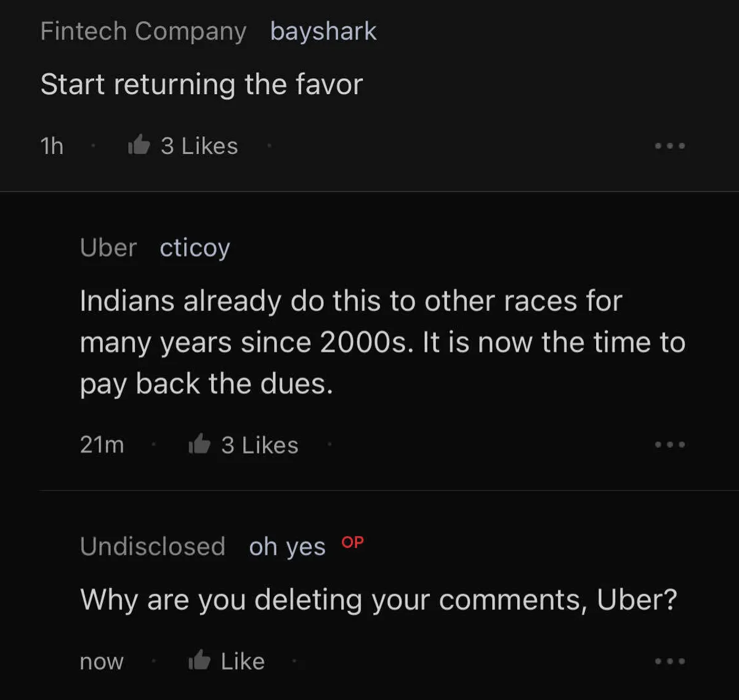Screen dimensions: 739x700
Task: Click the 'Start returning the favor' comment text
Action: (201, 84)
